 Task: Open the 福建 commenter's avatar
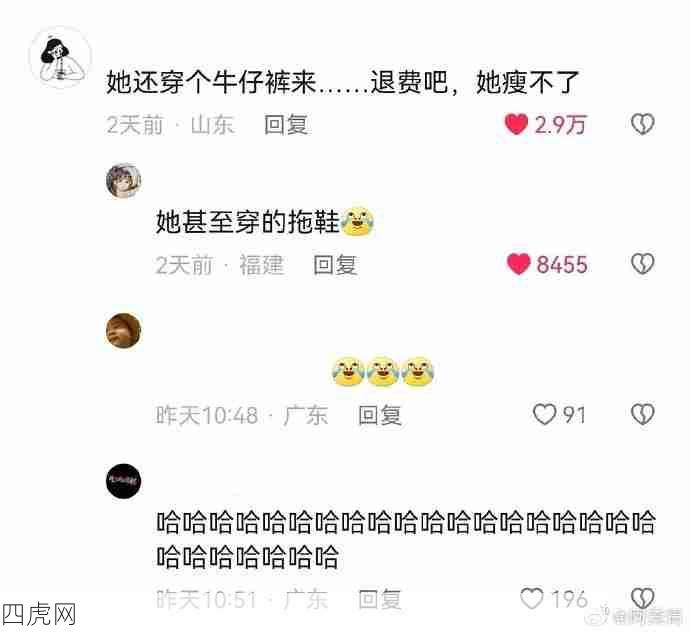point(124,180)
